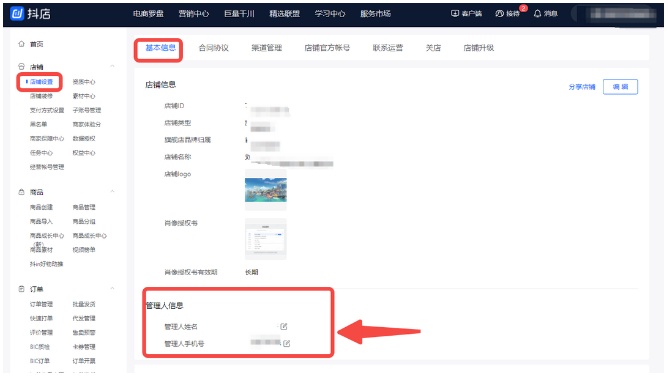Select 黑名单 in the sidebar
Viewport: 668px width, 383px height.
click(38, 124)
